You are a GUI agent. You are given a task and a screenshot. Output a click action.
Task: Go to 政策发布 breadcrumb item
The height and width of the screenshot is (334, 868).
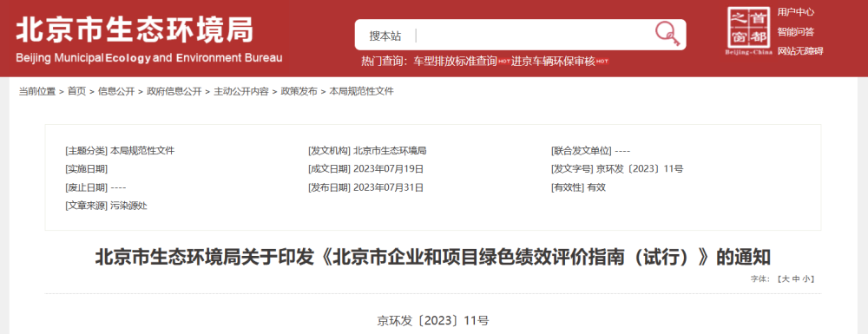[x=299, y=92]
